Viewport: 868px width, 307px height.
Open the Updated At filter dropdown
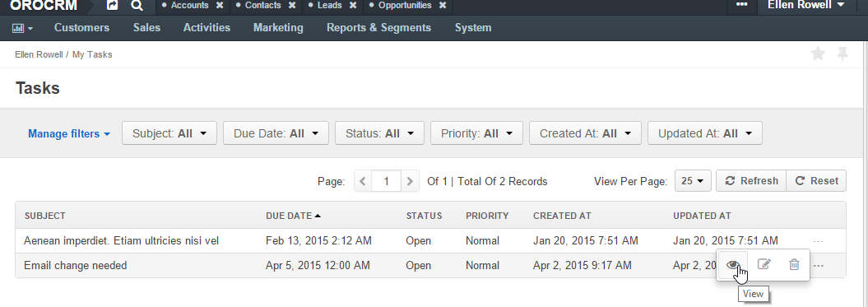(705, 133)
